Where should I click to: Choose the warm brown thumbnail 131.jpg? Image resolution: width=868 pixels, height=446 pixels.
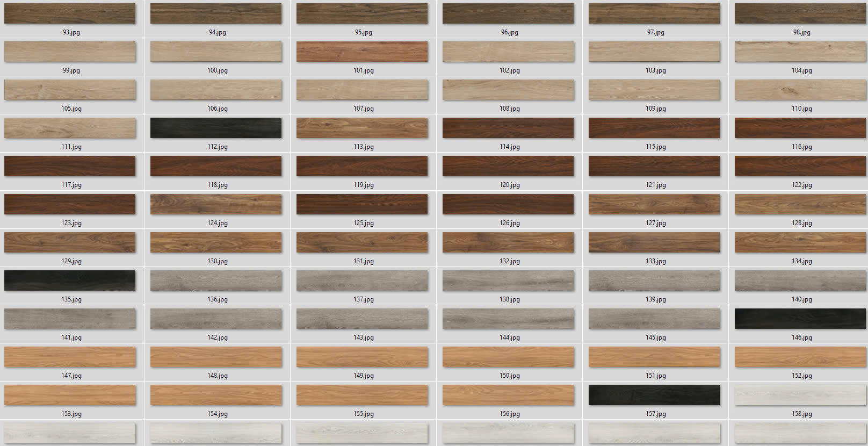[362, 242]
